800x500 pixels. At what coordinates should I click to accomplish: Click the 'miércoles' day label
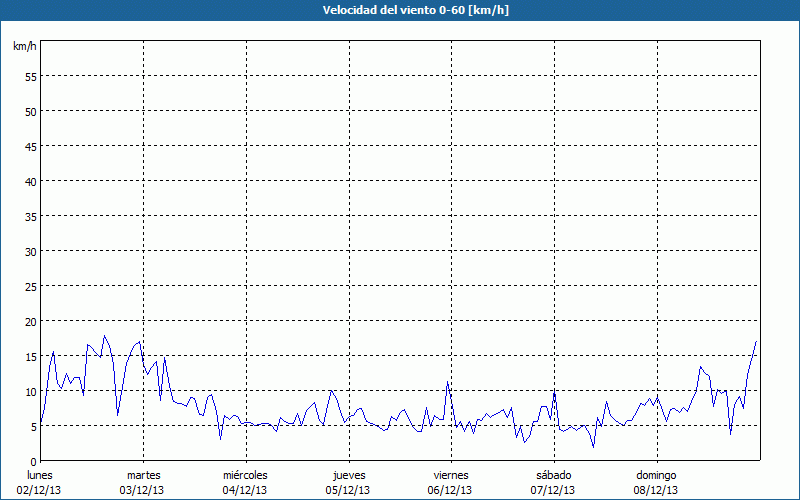245,475
